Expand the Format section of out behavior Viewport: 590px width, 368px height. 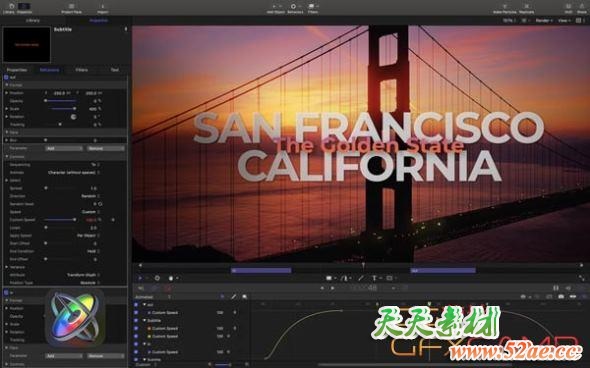[x=6, y=85]
